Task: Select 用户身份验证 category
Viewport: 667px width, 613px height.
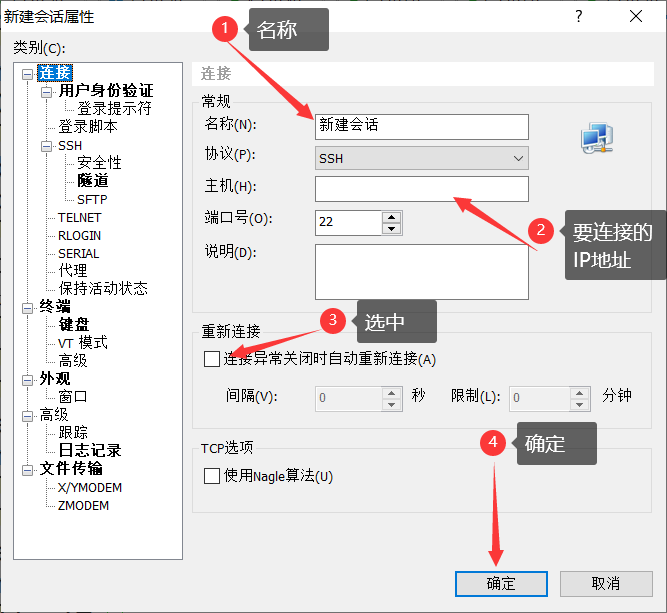Action: tap(106, 91)
